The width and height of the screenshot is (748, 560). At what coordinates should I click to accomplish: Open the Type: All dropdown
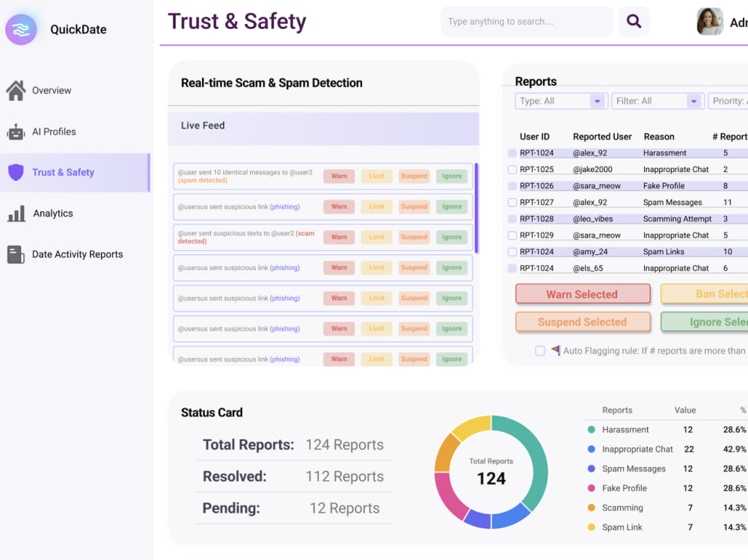click(561, 101)
